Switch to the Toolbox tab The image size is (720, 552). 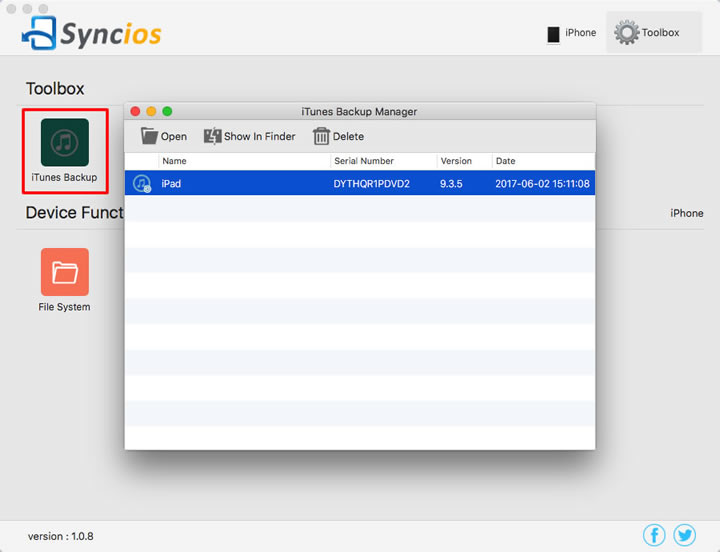coord(653,32)
